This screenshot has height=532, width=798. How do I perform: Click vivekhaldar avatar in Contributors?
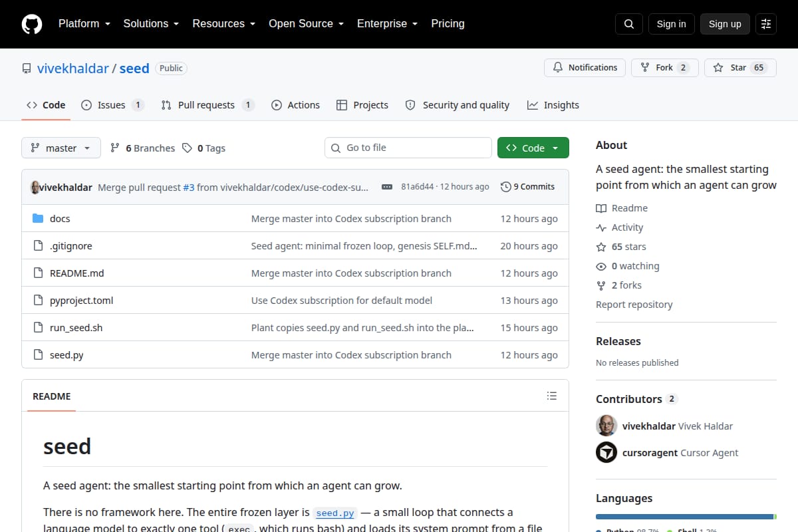(606, 426)
